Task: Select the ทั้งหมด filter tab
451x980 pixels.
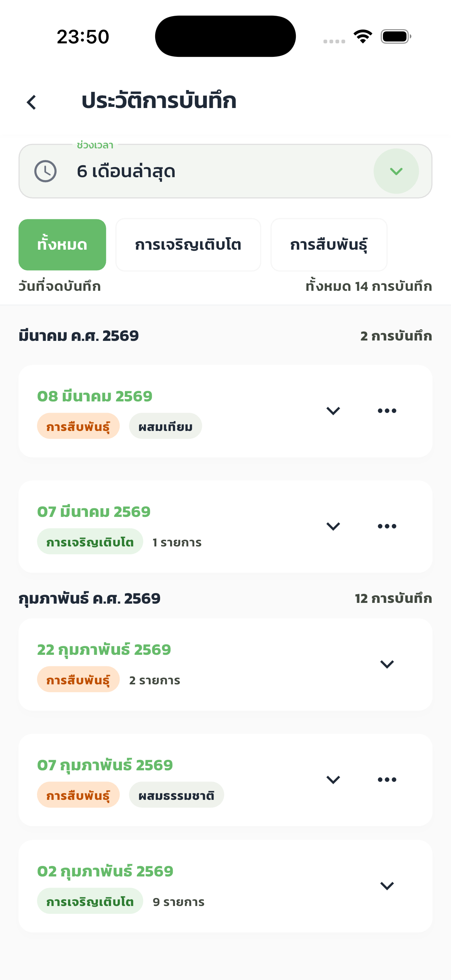Action: click(x=62, y=244)
